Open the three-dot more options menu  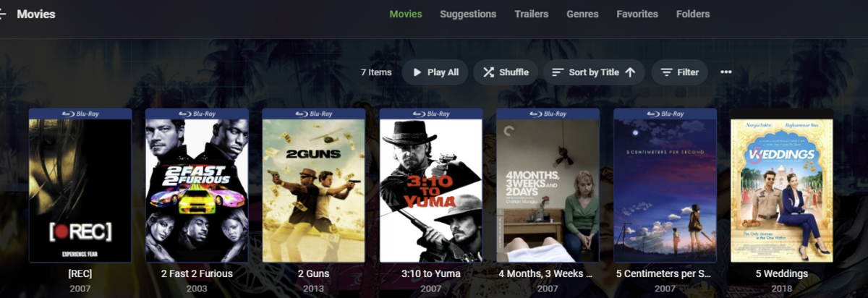point(726,72)
